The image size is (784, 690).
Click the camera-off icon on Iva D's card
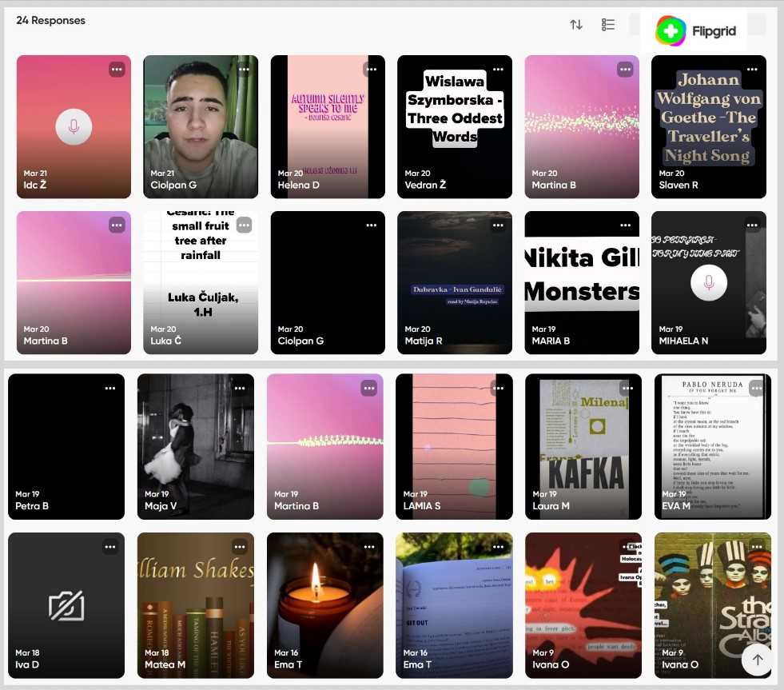[66, 605]
